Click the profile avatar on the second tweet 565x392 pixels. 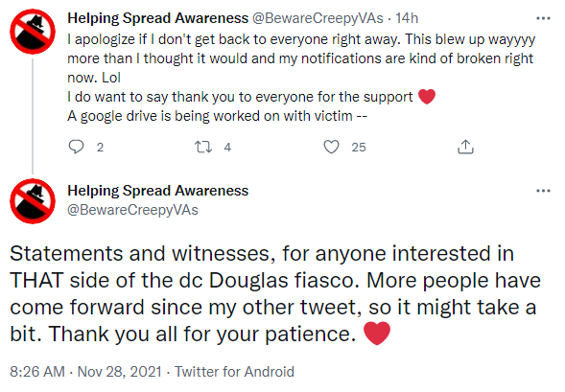[x=33, y=201]
